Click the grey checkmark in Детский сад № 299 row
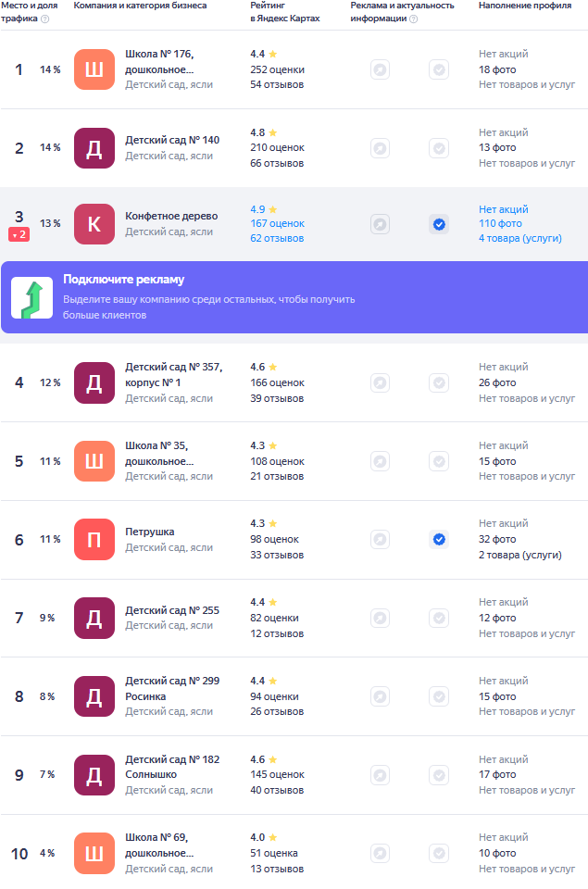Image resolution: width=588 pixels, height=889 pixels. (x=439, y=696)
